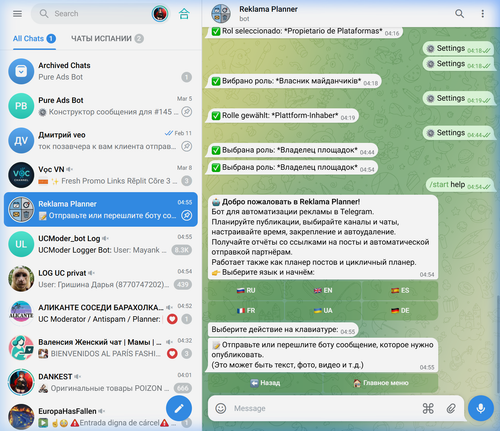This screenshot has width=500, height=431.
Task: Open the EuropaHasFallen channel
Action: click(x=100, y=416)
